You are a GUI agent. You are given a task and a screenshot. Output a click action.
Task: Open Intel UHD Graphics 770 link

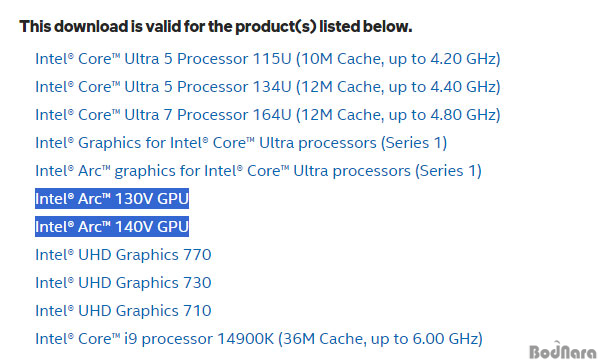pyautogui.click(x=123, y=255)
